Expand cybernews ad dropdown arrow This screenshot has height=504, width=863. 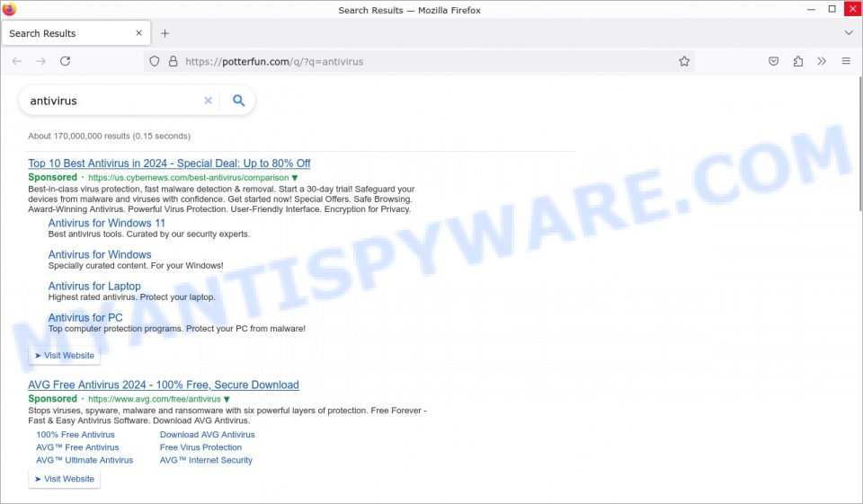295,178
